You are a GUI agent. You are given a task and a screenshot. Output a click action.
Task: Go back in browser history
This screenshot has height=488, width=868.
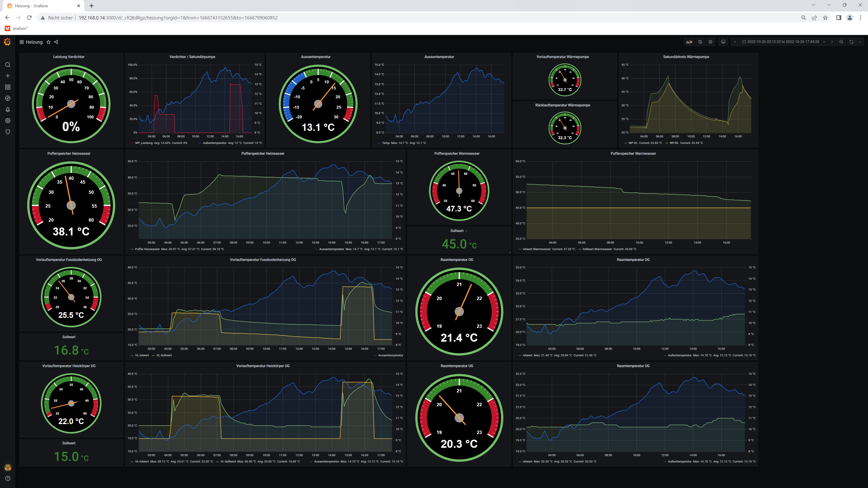7,18
